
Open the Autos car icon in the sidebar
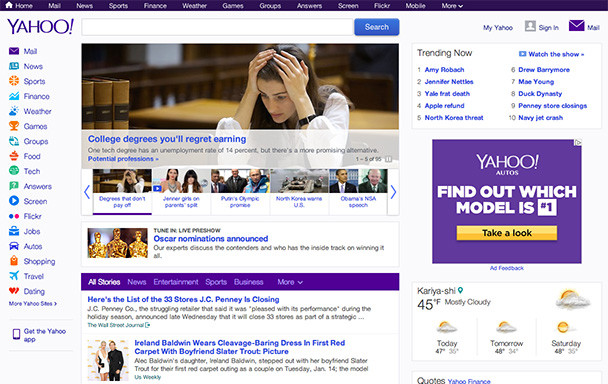pos(14,246)
